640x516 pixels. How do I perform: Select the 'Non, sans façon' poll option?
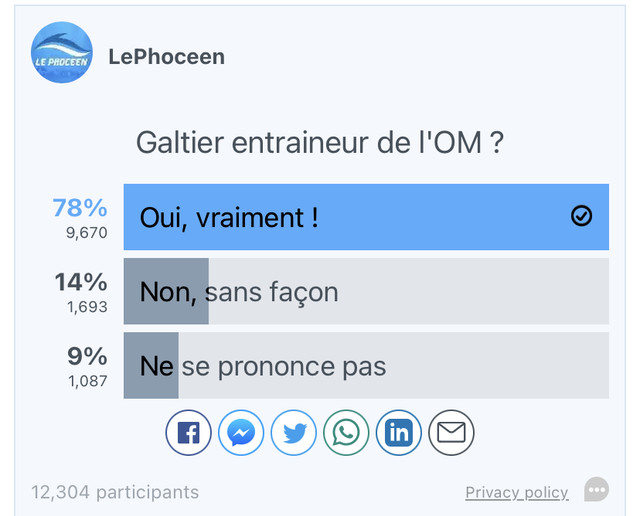pyautogui.click(x=366, y=291)
